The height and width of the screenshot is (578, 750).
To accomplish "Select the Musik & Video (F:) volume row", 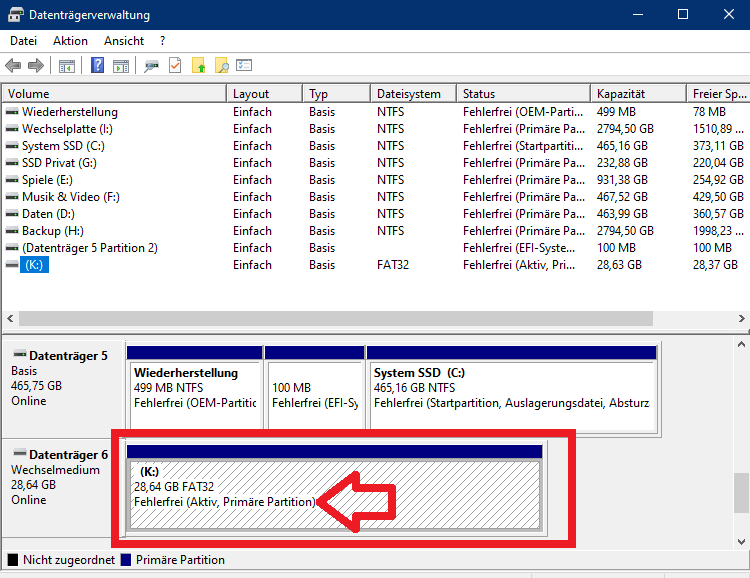I will point(375,197).
